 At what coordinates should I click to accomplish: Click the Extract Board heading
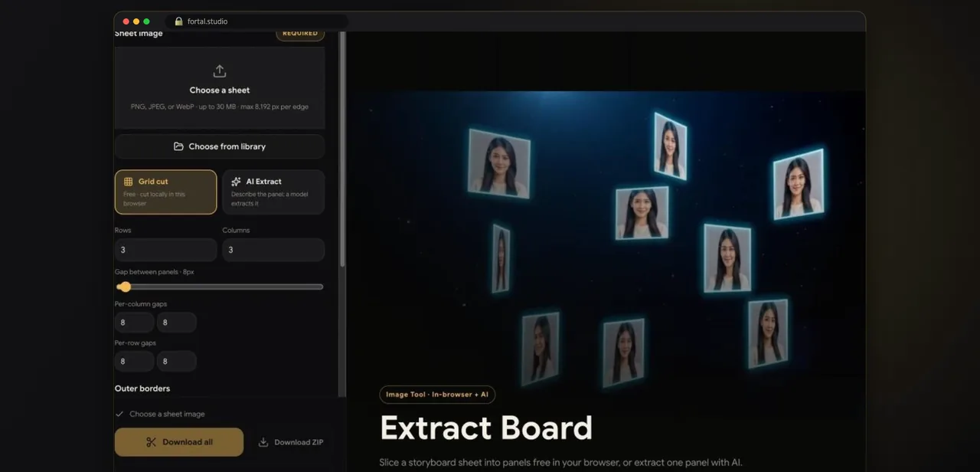coord(486,428)
